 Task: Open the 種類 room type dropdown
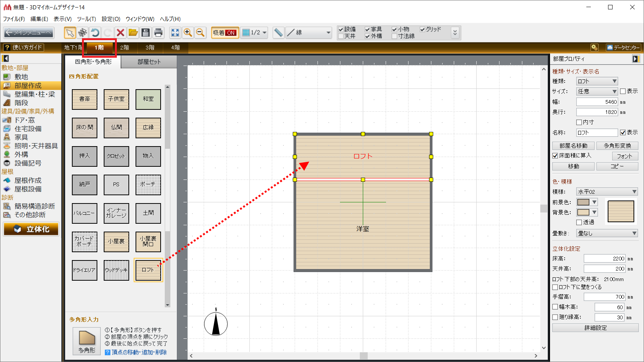coord(597,81)
